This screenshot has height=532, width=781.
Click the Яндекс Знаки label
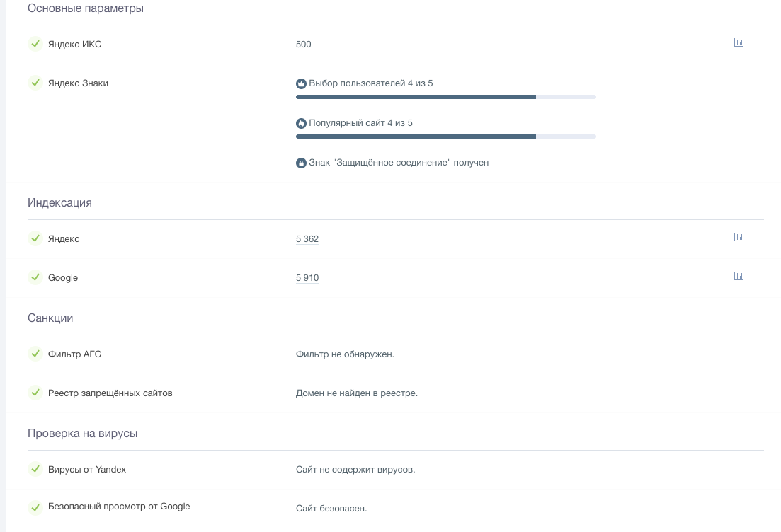pyautogui.click(x=78, y=83)
